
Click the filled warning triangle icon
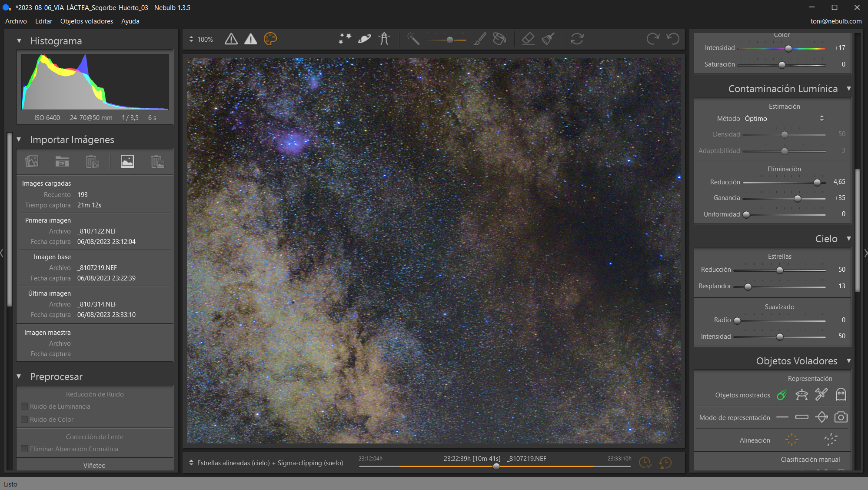[251, 39]
